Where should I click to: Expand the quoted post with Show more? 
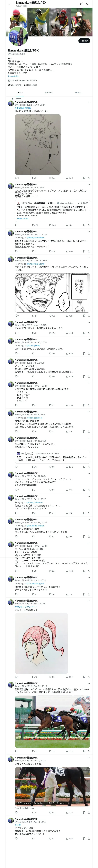(x=22, y=219)
